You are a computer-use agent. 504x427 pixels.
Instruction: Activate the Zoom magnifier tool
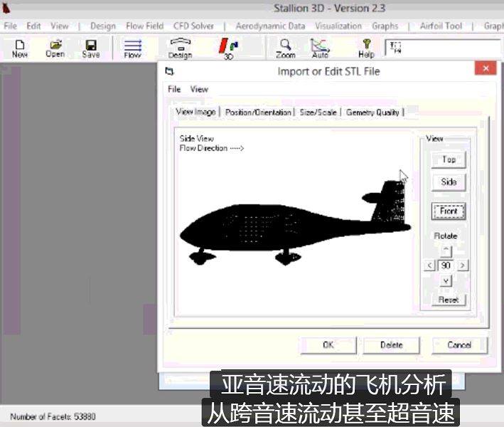tap(285, 48)
